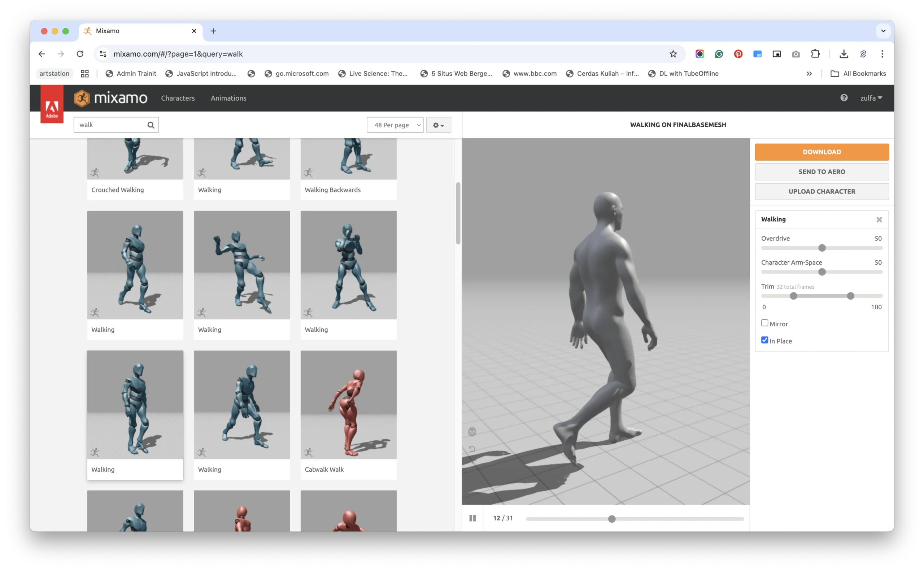Select the Catwalk Walk animation thumbnail
924x571 pixels.
[348, 405]
